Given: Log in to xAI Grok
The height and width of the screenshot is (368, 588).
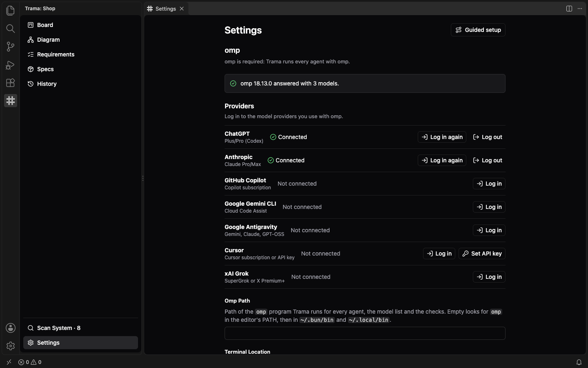Looking at the screenshot, I should tap(489, 277).
